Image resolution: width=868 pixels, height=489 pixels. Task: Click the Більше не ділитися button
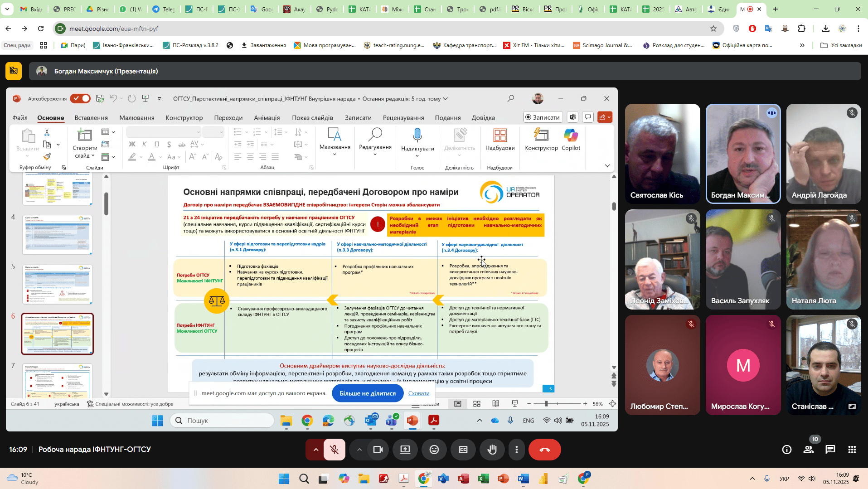(368, 393)
